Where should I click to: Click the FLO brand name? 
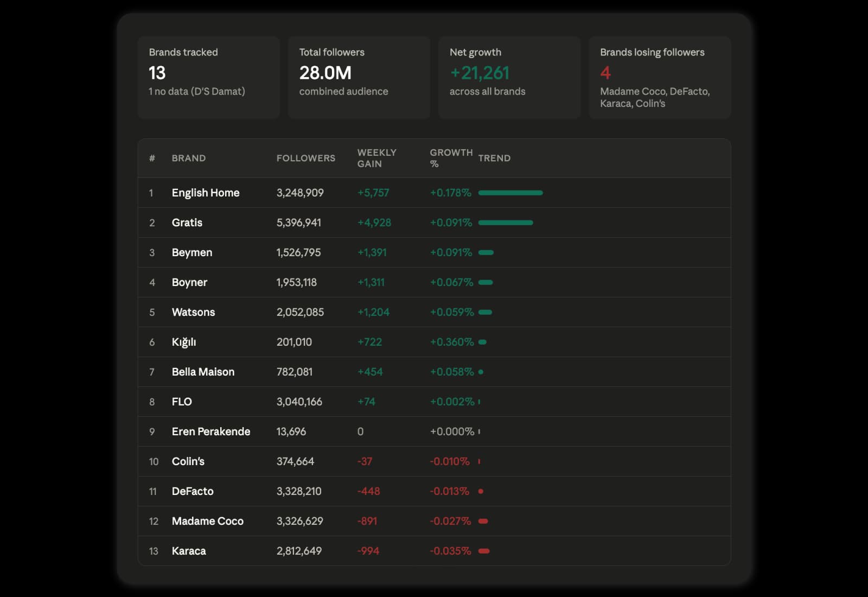[x=182, y=402]
